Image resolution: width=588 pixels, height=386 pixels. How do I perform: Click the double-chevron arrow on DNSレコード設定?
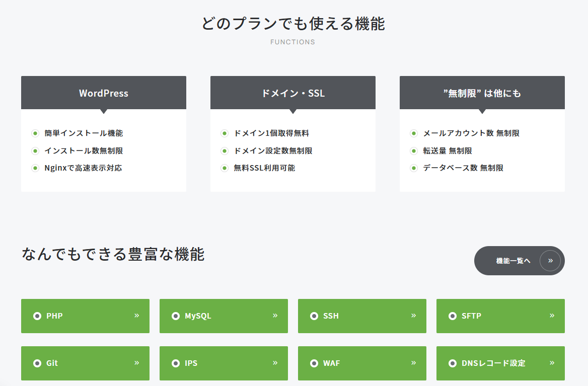pos(552,363)
